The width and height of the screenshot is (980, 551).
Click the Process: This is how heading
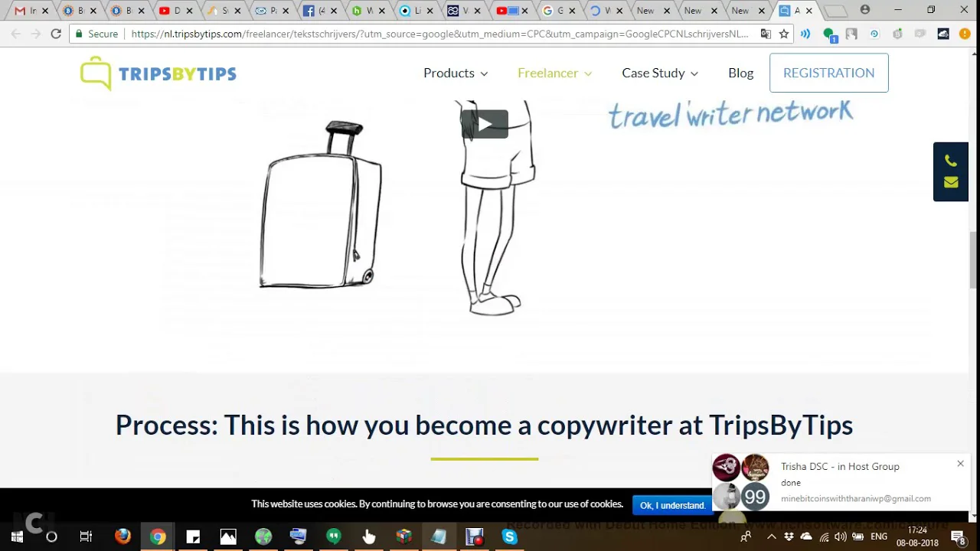(x=484, y=425)
